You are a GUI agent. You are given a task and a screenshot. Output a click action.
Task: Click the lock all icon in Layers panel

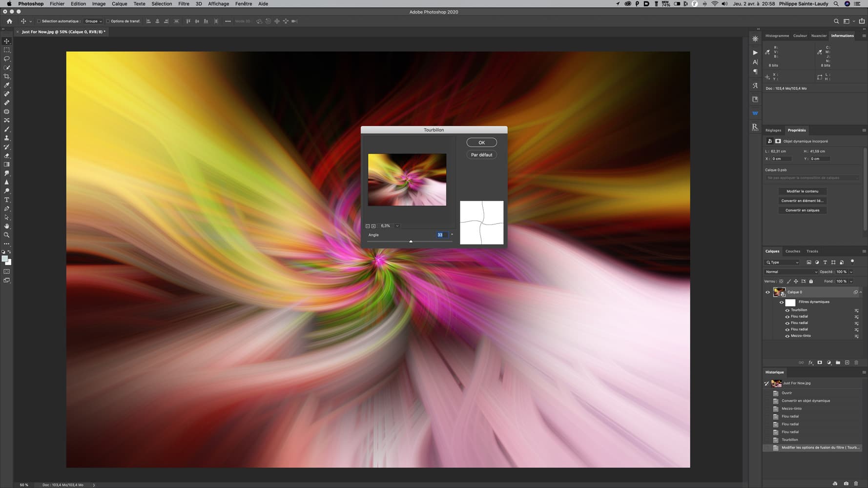point(811,282)
